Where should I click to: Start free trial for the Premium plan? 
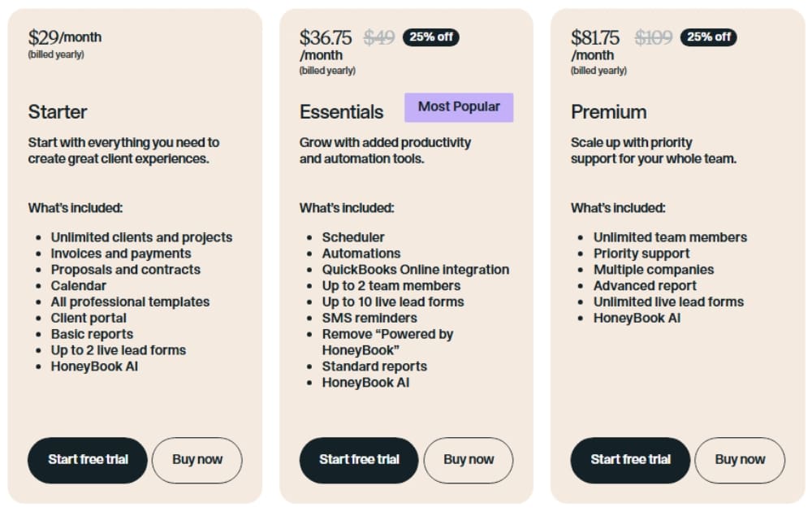[630, 460]
